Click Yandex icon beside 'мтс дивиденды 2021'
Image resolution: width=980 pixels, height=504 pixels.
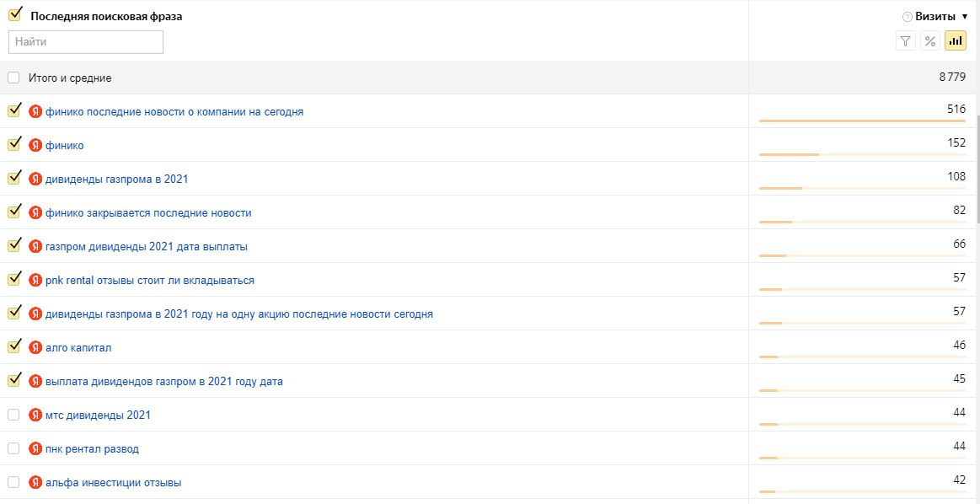coord(35,415)
